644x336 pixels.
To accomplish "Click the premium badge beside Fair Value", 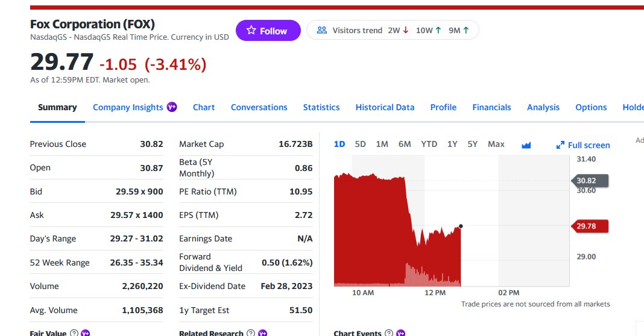I will click(86, 333).
